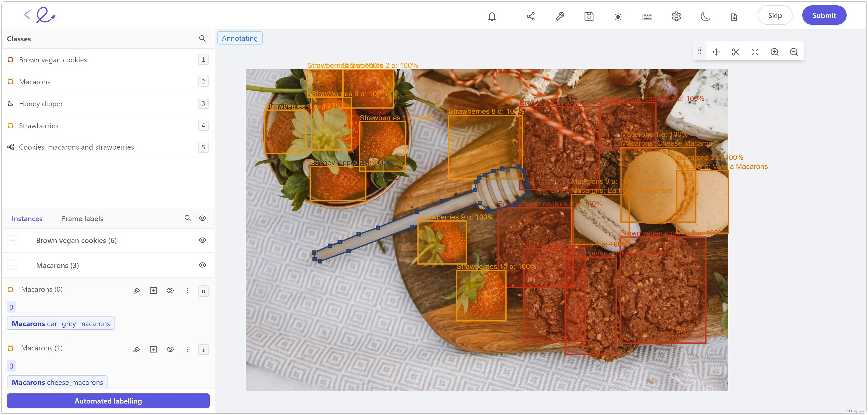Image resolution: width=868 pixels, height=415 pixels.
Task: Click the fullscreen fit-to-view icon
Action: (755, 52)
